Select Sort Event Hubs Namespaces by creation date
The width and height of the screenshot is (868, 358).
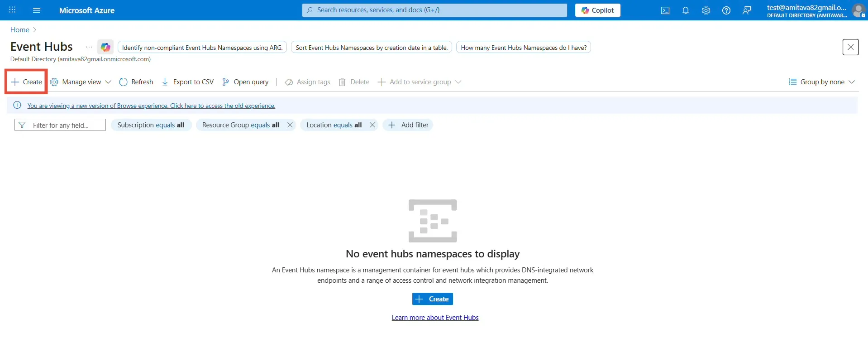click(x=372, y=48)
